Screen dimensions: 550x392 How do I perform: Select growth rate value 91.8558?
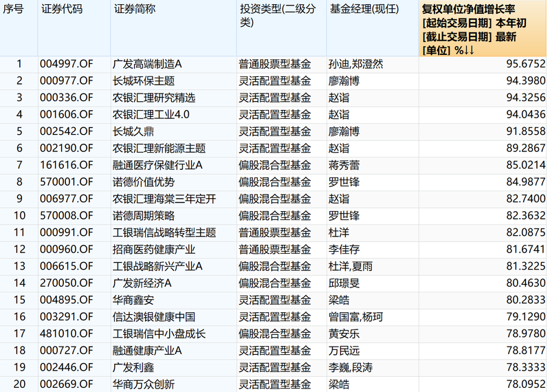[526, 131]
